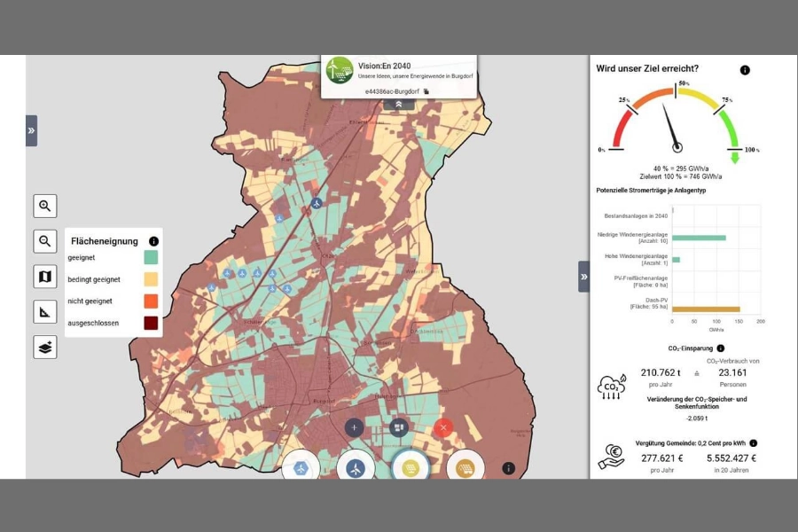Click the copy icon beside the scenario code
The width and height of the screenshot is (798, 532).
(x=426, y=90)
